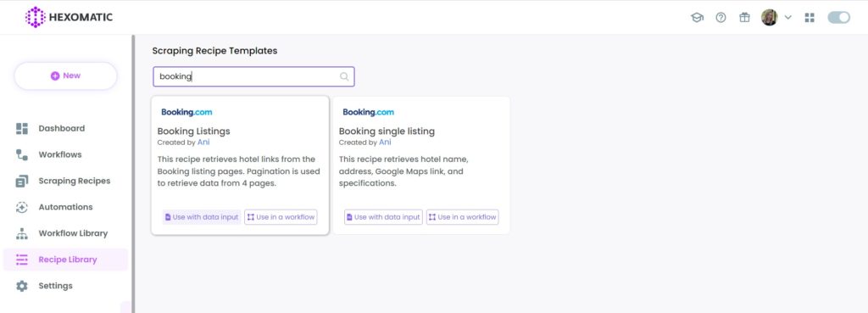The image size is (868, 313).
Task: Click the graduation cap academy icon
Action: pos(697,18)
